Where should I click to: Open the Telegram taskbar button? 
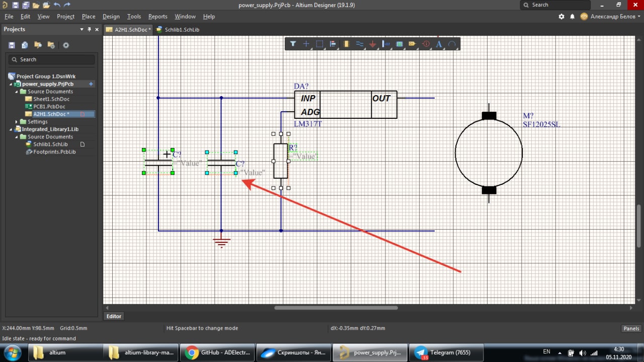click(447, 352)
